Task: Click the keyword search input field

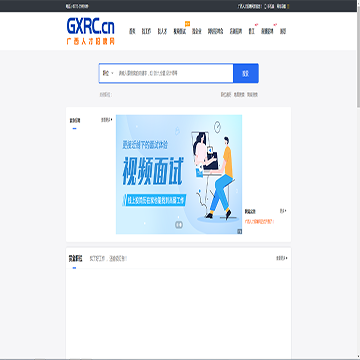Action: tap(175, 73)
